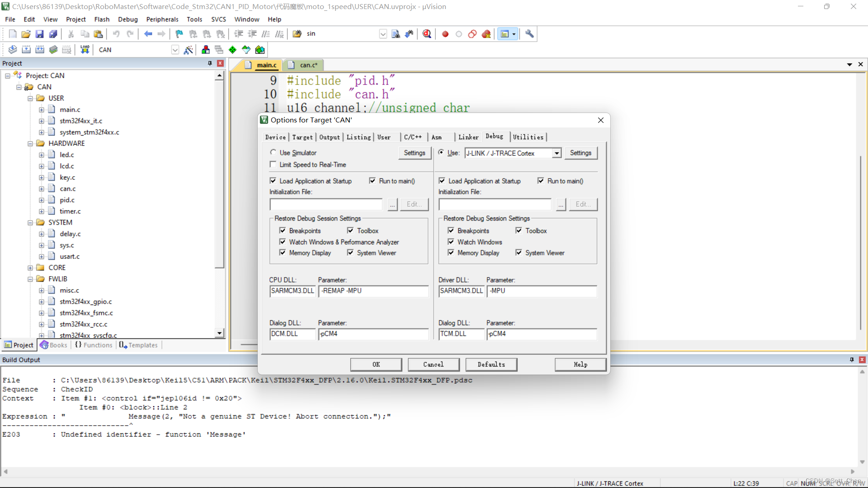Click the Save file toolbar icon
Image resolution: width=868 pixels, height=488 pixels.
(39, 34)
